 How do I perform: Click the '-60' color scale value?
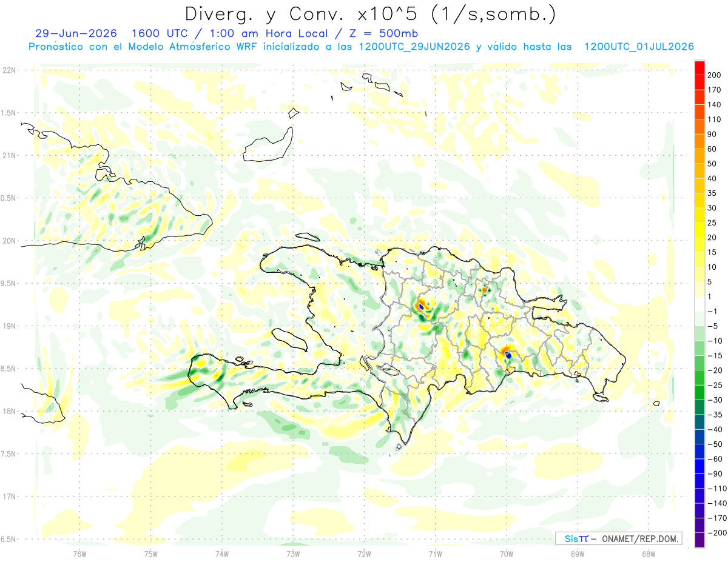716,460
